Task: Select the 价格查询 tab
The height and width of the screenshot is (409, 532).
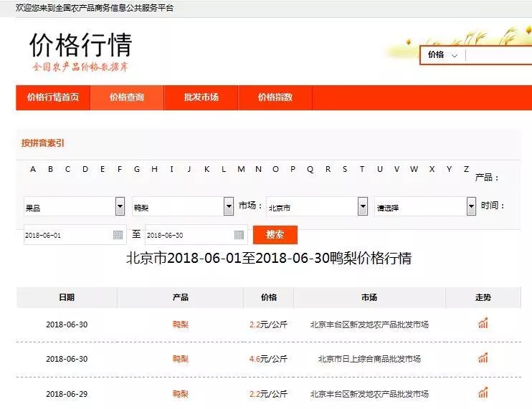Action: [x=127, y=98]
